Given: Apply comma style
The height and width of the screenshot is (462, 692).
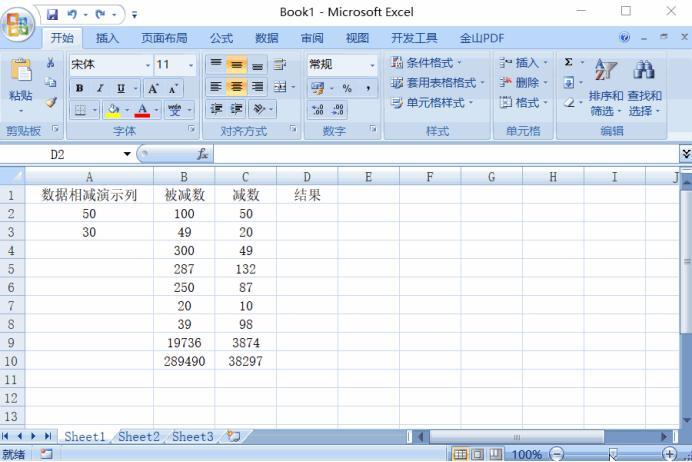Looking at the screenshot, I should (368, 88).
